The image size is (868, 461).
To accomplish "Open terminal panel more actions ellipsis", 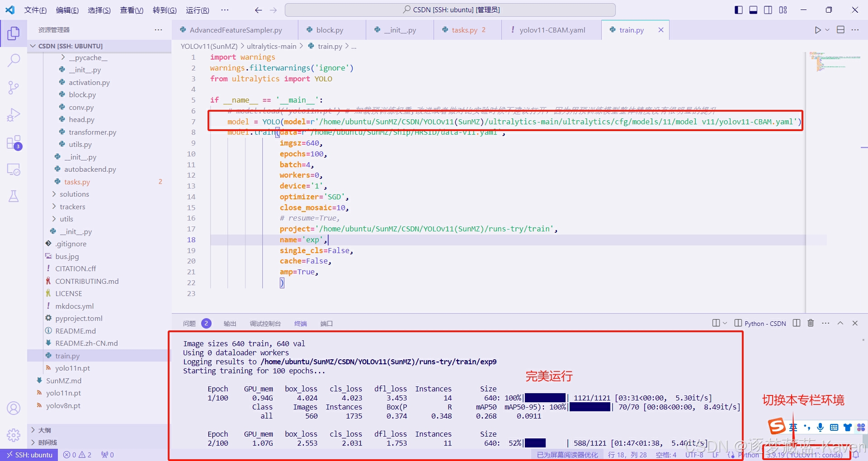I will (x=826, y=323).
